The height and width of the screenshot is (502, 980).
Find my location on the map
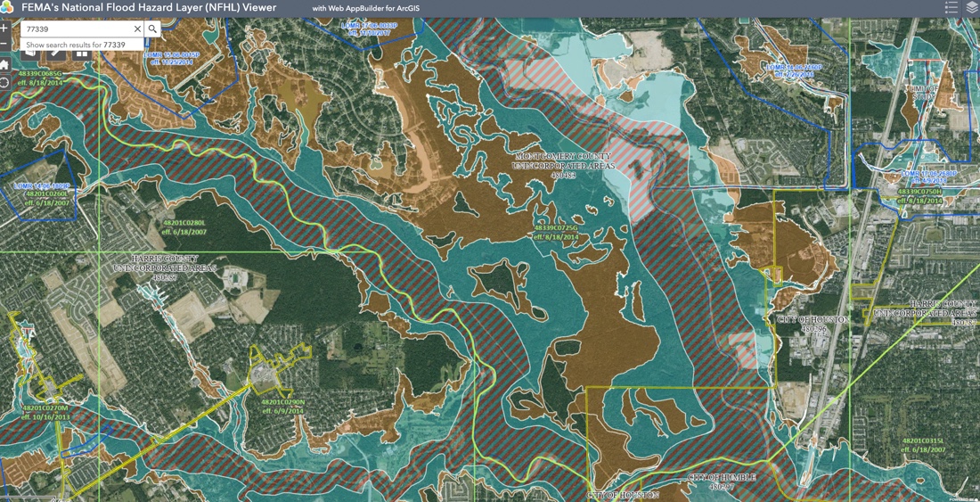[x=4, y=83]
